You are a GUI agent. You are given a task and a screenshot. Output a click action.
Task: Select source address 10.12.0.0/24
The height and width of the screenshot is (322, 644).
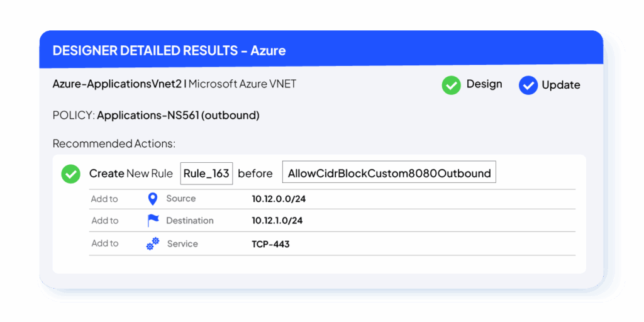pyautogui.click(x=279, y=199)
